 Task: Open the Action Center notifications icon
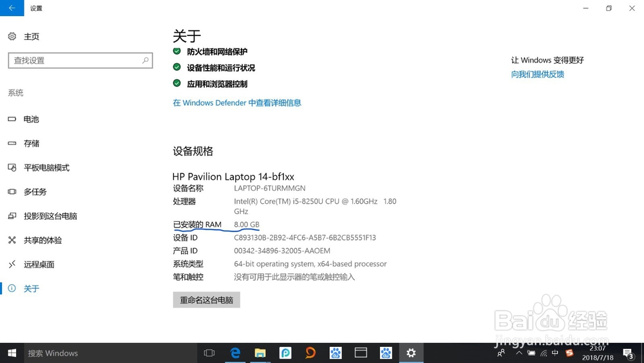[629, 353]
